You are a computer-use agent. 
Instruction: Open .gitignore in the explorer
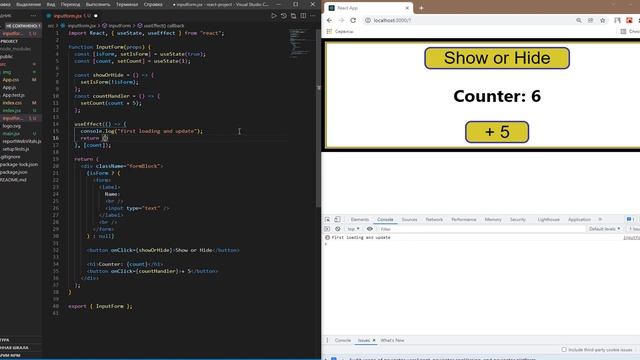pos(10,157)
